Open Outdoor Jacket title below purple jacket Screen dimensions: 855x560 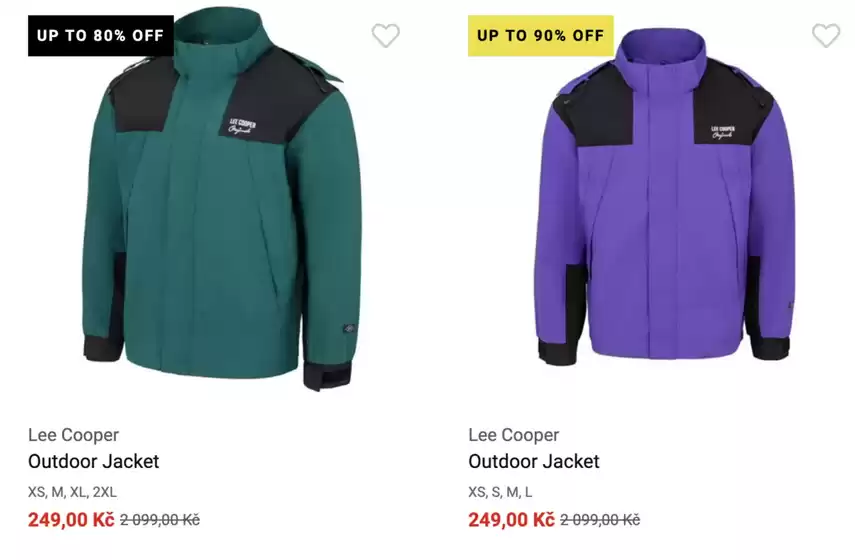533,461
